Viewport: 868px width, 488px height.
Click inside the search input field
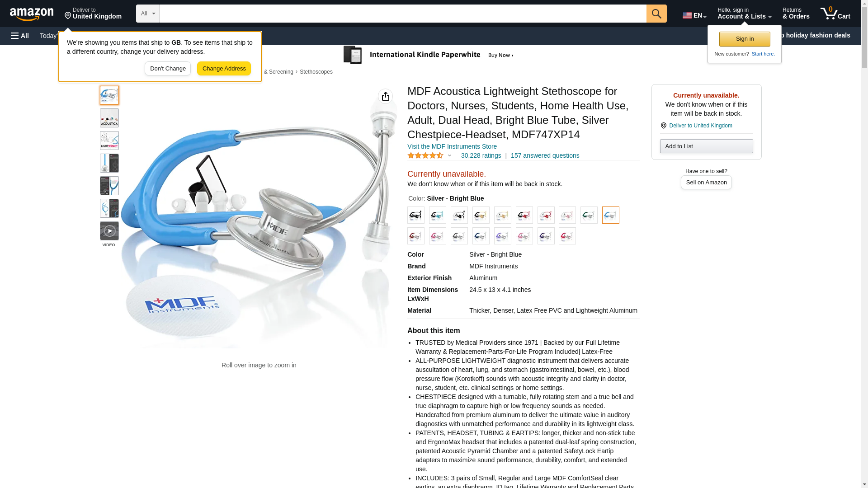[403, 14]
